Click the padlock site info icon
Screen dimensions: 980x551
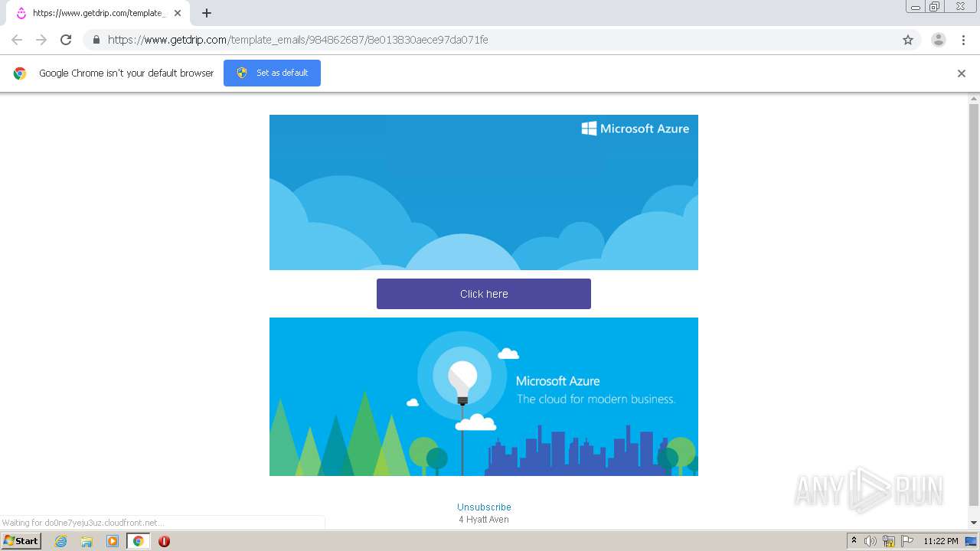(x=96, y=40)
